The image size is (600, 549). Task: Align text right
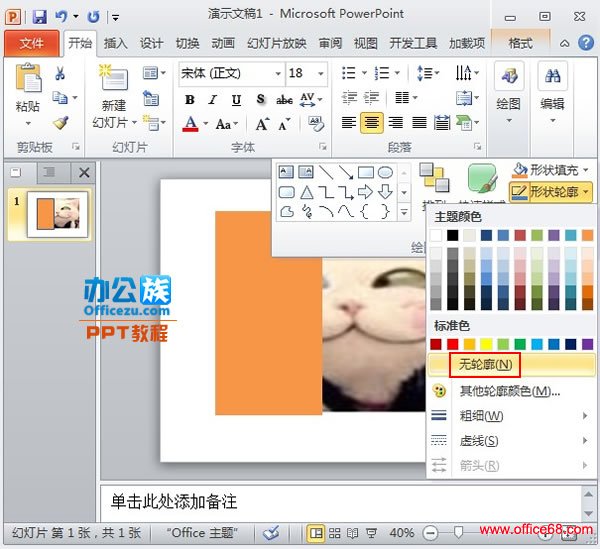pyautogui.click(x=395, y=123)
